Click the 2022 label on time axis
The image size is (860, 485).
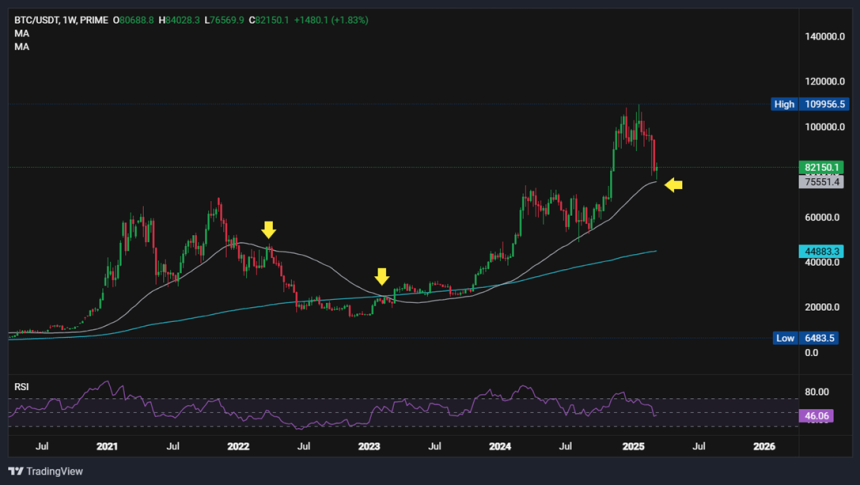pyautogui.click(x=238, y=447)
